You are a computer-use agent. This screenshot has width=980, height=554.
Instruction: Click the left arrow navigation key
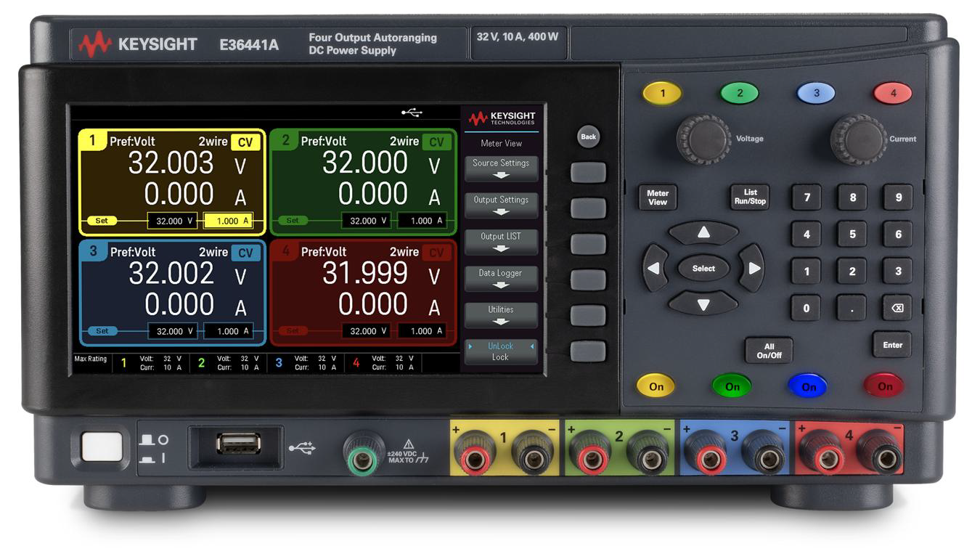pyautogui.click(x=654, y=268)
